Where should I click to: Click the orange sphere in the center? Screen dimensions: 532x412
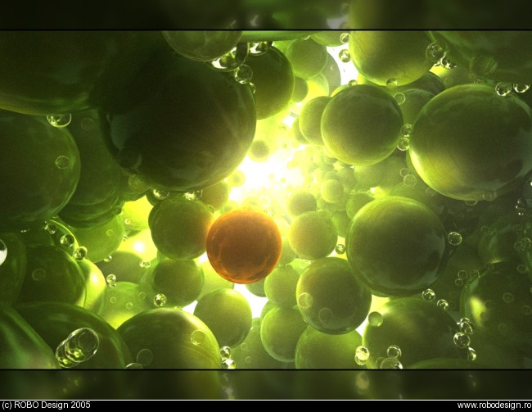coord(243,247)
